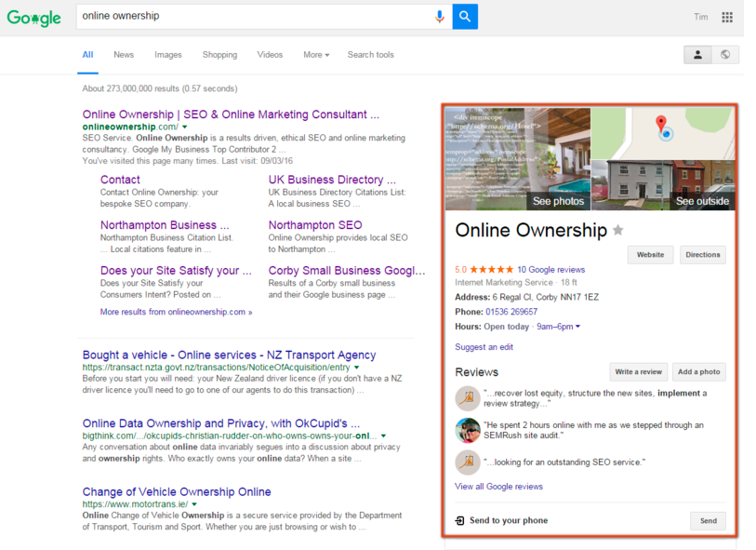Click the blue search magnifier button
This screenshot has height=550, width=756.
(465, 17)
